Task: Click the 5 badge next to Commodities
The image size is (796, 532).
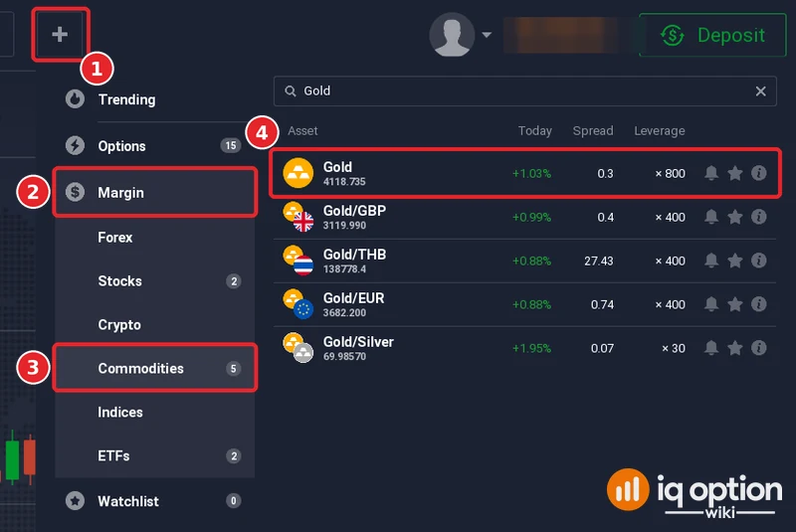Action: (x=233, y=368)
